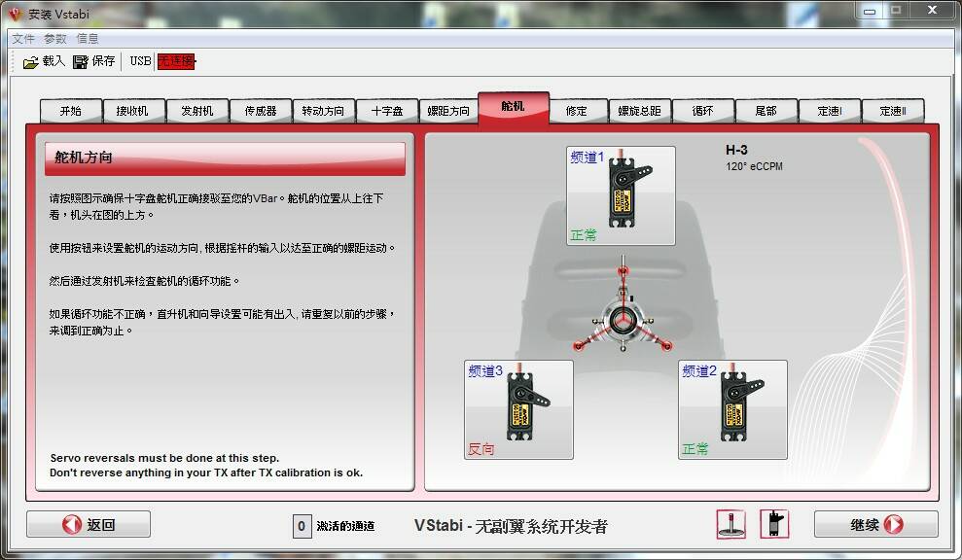Click the 继续 continue button
Screen dimensions: 962x560
876,524
